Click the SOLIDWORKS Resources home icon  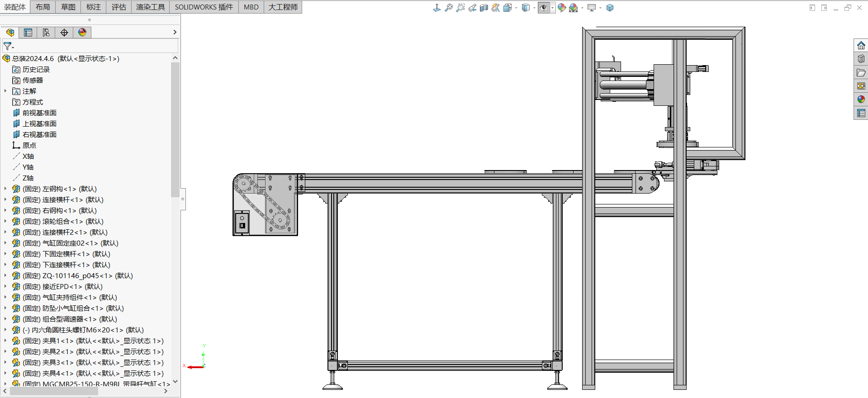click(861, 45)
